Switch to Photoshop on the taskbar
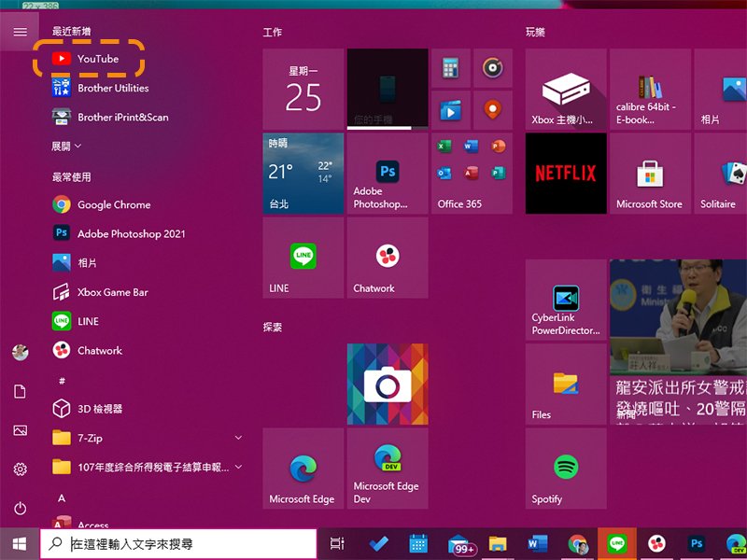747x560 pixels. click(696, 544)
